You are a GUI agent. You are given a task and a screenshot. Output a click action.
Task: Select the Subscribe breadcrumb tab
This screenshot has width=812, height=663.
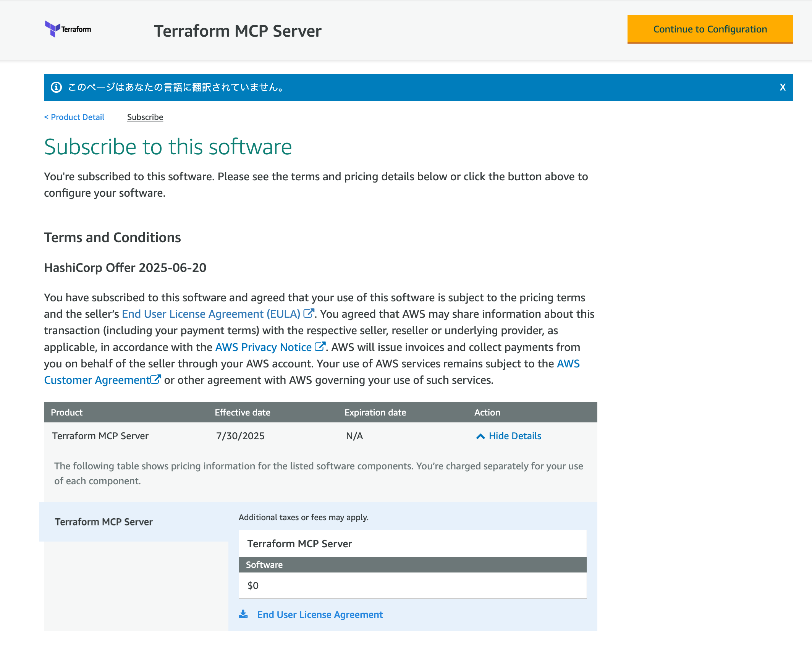(x=145, y=117)
